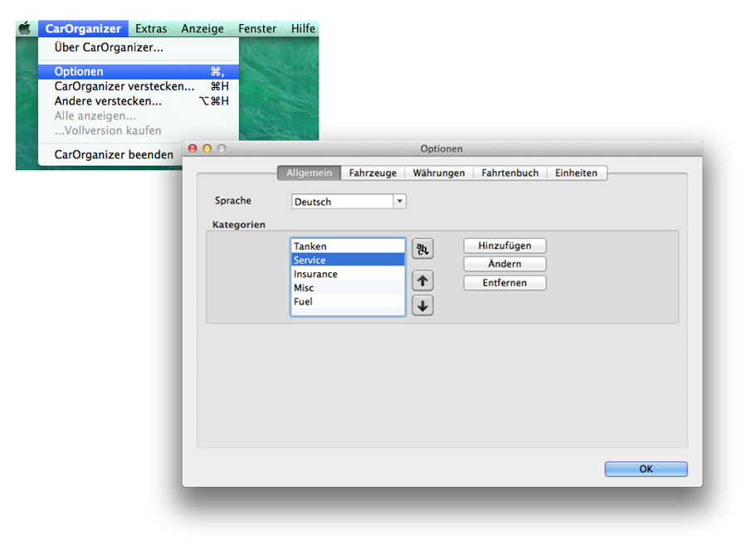Select CarOrganizer verstecken... menu item
This screenshot has height=560, width=747.
click(x=124, y=86)
